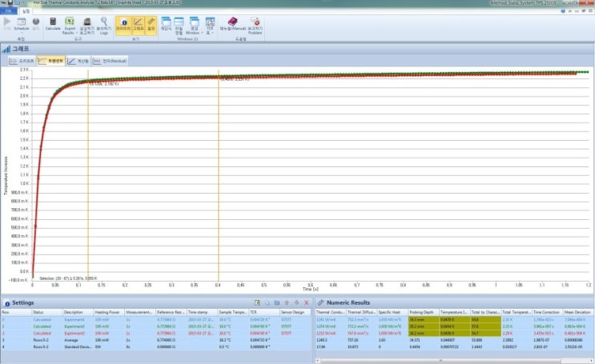
Task: Click the Problem report icon
Action: (x=255, y=23)
